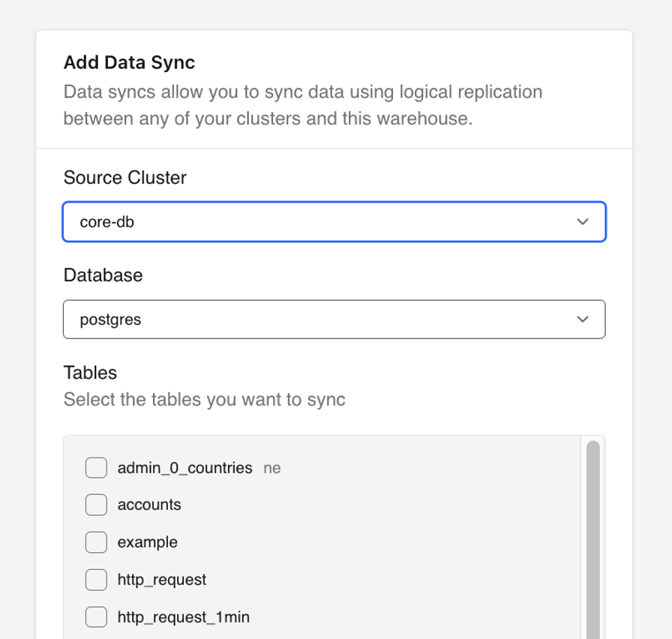The image size is (672, 639).
Task: Click 'Select the tables you want to sync' text
Action: 204,400
